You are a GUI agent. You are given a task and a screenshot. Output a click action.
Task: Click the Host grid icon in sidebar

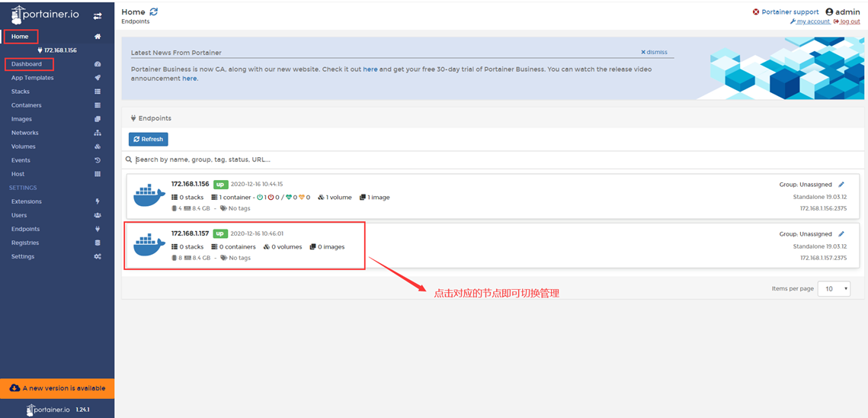coord(98,174)
